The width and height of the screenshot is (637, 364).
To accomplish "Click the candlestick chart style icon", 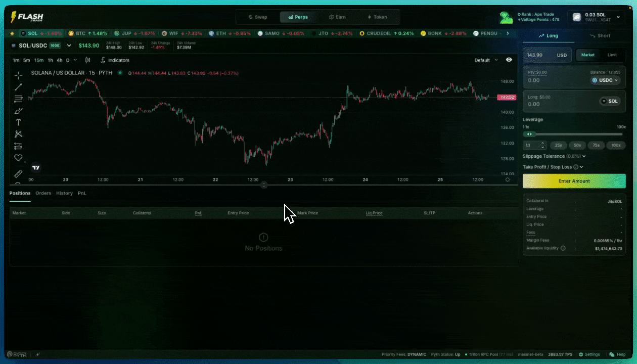I will [87, 60].
